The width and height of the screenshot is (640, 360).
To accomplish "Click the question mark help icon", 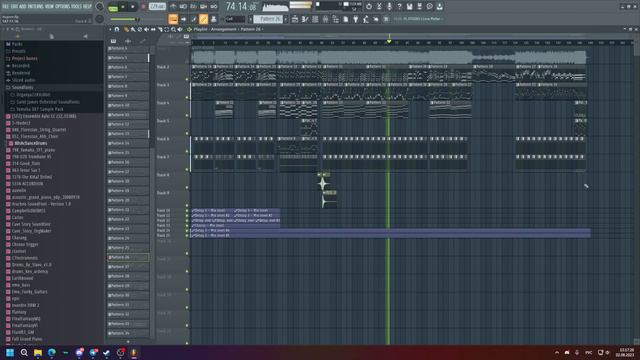I will tap(399, 7).
